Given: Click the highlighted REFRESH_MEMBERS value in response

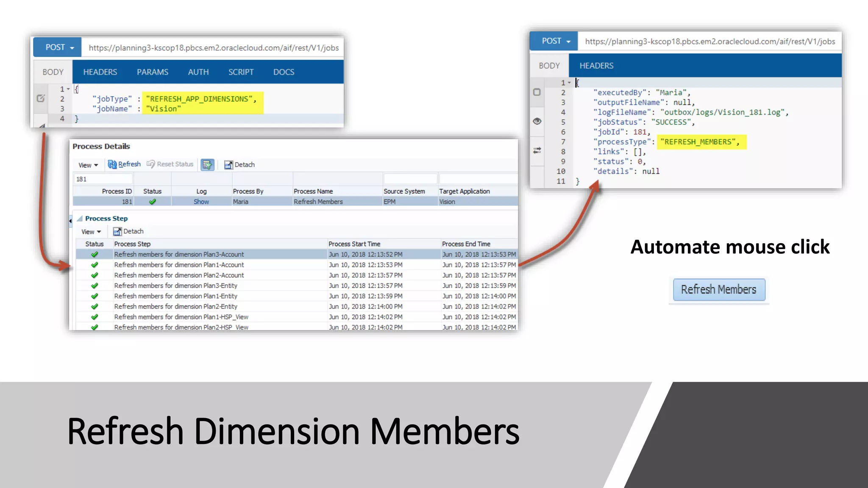Looking at the screenshot, I should click(698, 142).
